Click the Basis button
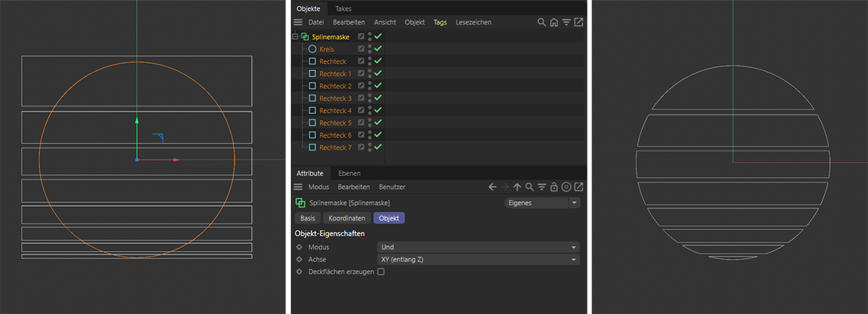Viewport: 868px width, 314px height. [x=307, y=218]
